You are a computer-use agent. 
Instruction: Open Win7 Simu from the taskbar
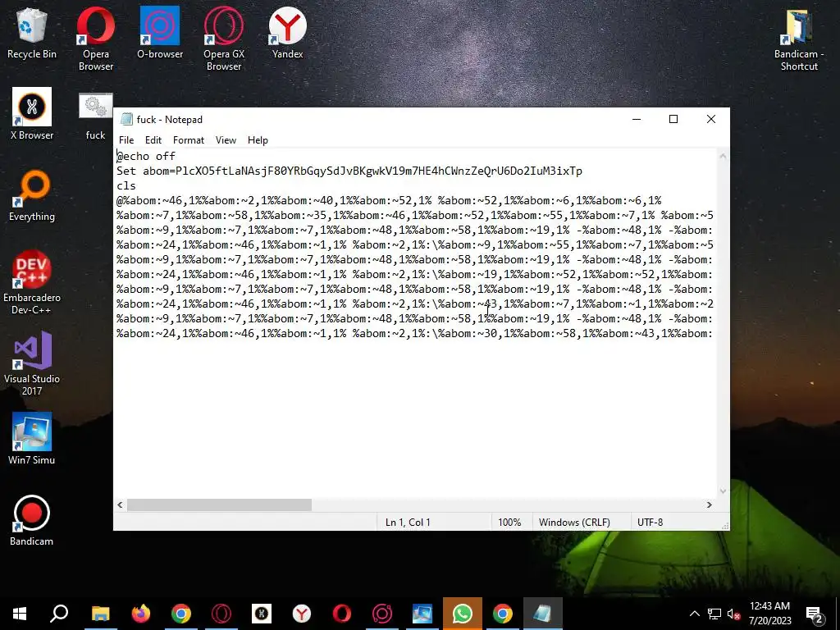click(x=422, y=614)
